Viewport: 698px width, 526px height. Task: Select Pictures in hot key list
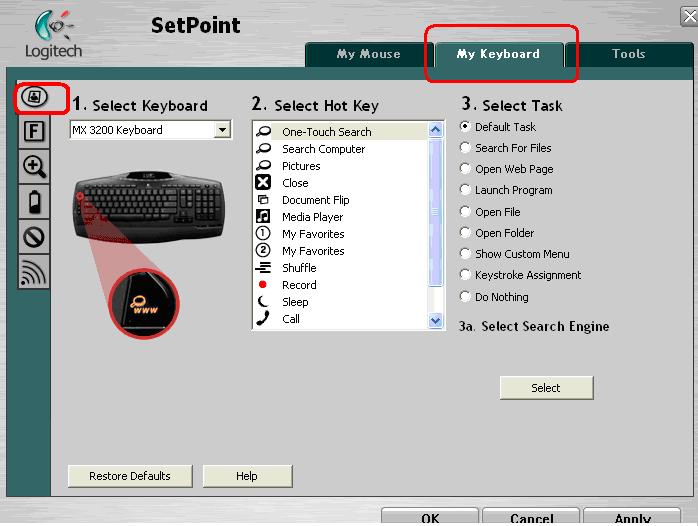click(341, 166)
